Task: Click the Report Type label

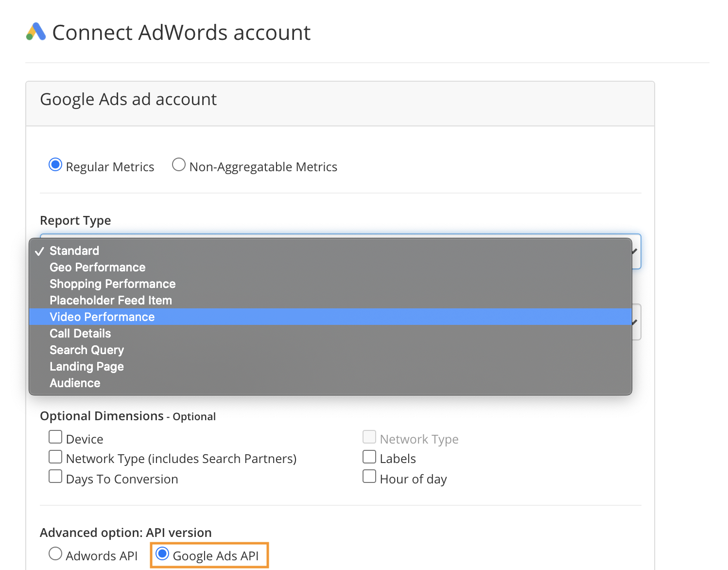Action: click(x=75, y=221)
